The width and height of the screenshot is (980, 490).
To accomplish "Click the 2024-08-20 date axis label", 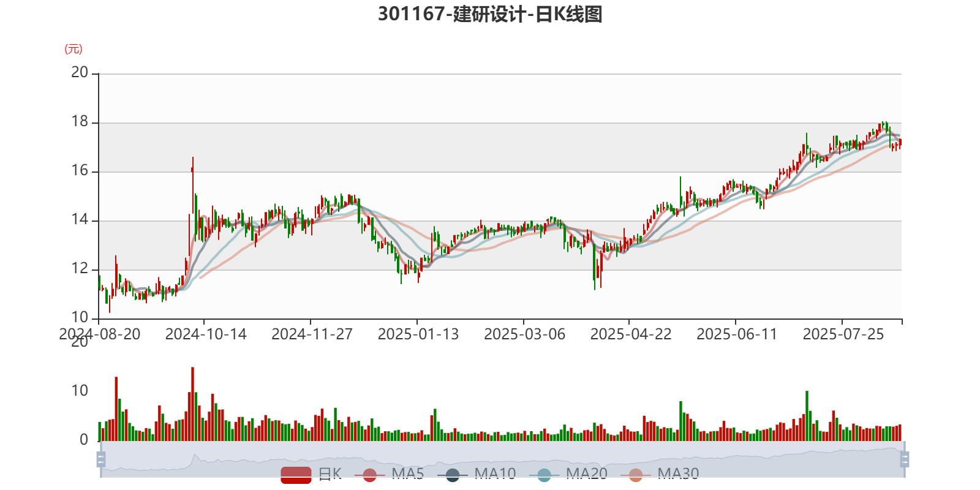I will [x=99, y=334].
